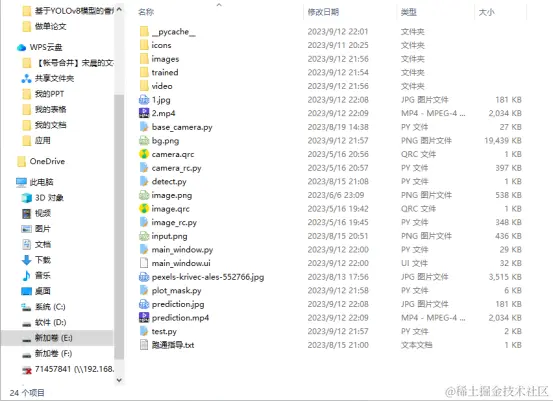Select file name test.py
This screenshot has height=402, width=553.
point(164,331)
